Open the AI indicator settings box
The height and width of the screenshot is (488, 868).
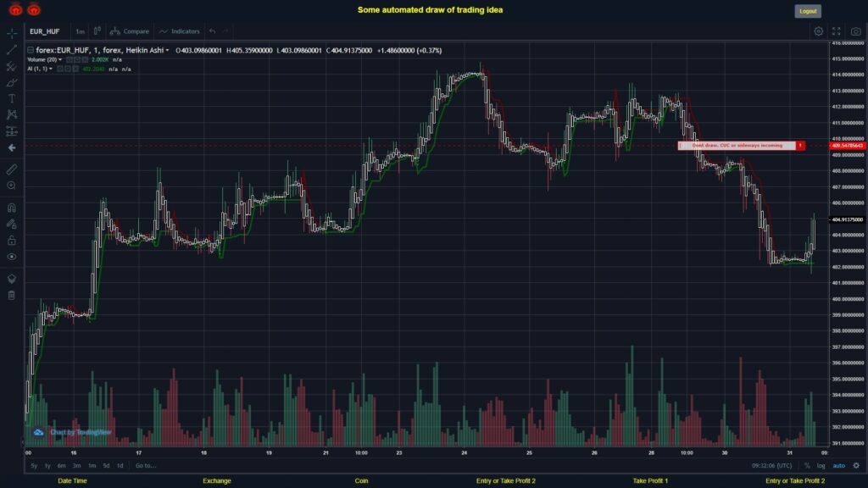coord(68,69)
